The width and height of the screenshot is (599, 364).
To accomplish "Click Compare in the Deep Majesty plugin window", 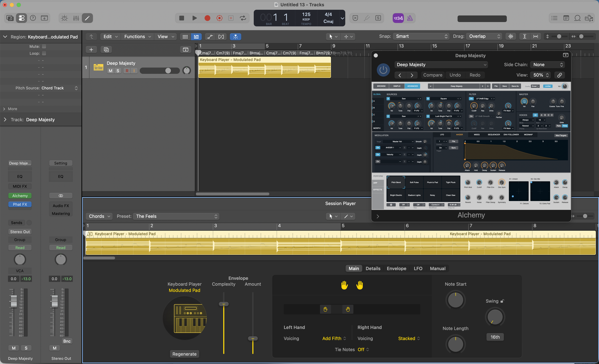I will click(x=432, y=75).
